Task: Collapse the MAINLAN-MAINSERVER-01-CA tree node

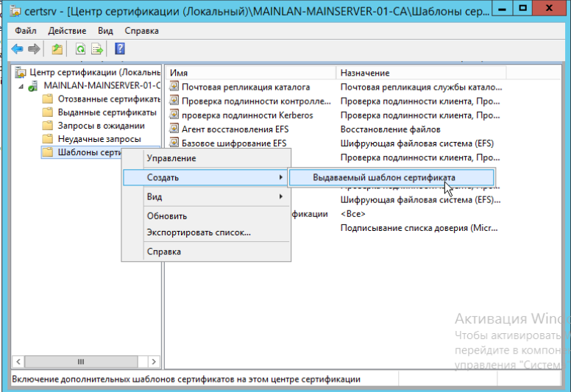Action: [22, 86]
